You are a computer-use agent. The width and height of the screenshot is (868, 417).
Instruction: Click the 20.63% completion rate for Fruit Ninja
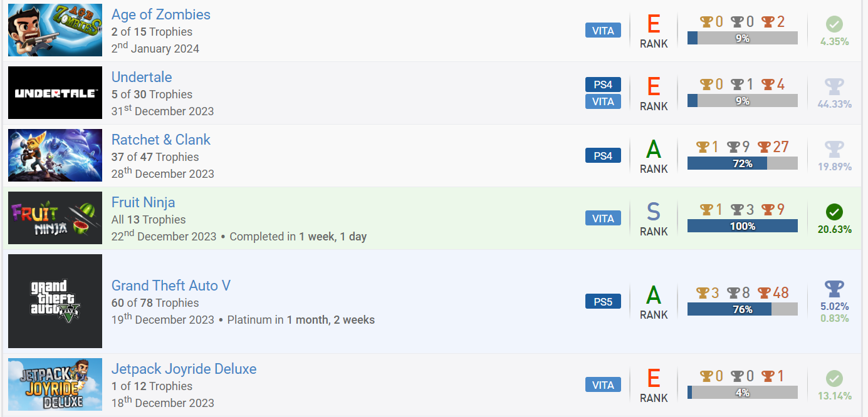point(835,230)
